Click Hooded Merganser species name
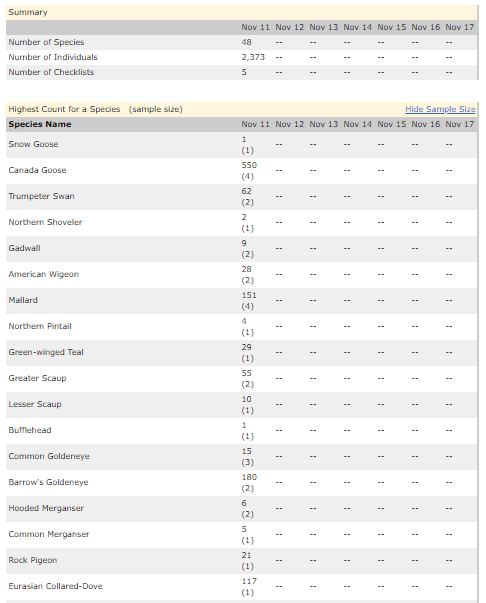The width and height of the screenshot is (486, 603). [46, 508]
